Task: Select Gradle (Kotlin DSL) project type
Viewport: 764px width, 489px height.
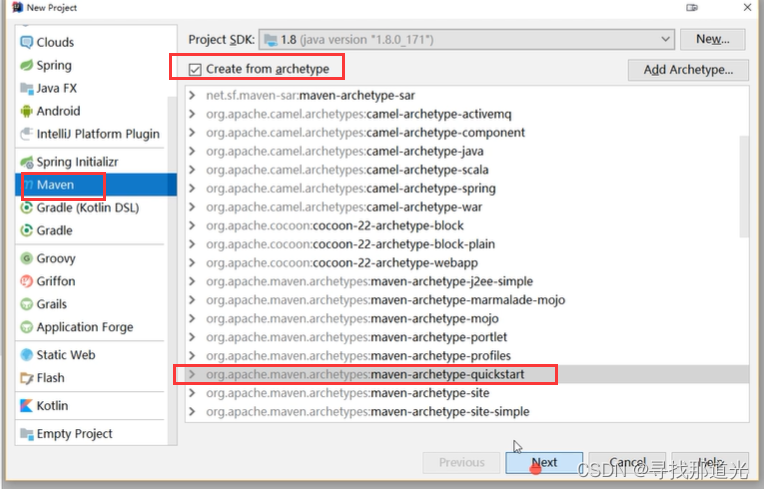Action: [92, 207]
